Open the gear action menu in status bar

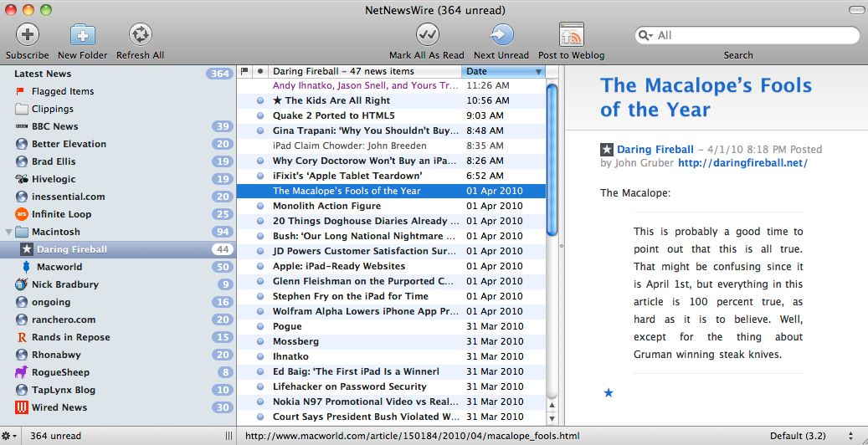tap(9, 436)
